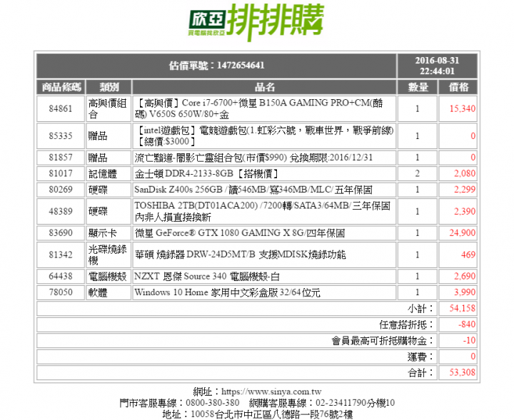
Task: Click the 欣亞 排排購 logo
Action: coord(256,22)
